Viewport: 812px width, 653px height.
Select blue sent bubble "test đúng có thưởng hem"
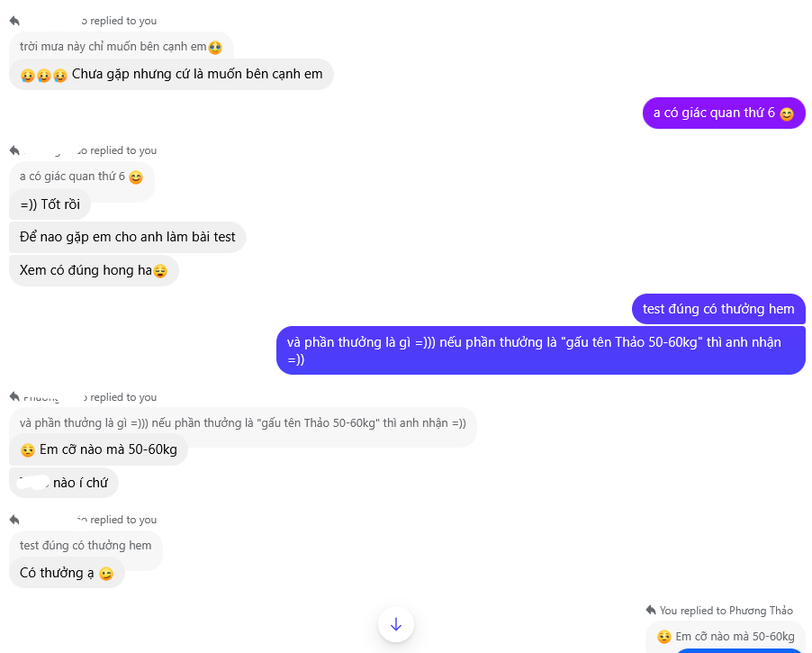pos(718,309)
